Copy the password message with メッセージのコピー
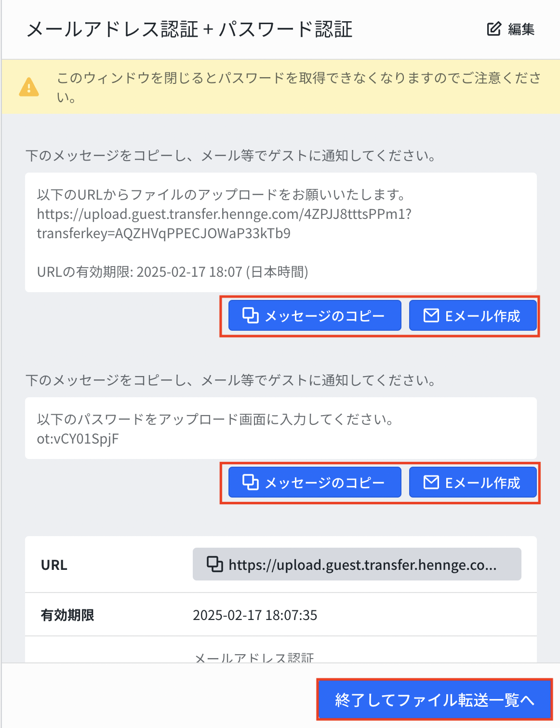This screenshot has width=560, height=728. coord(315,482)
